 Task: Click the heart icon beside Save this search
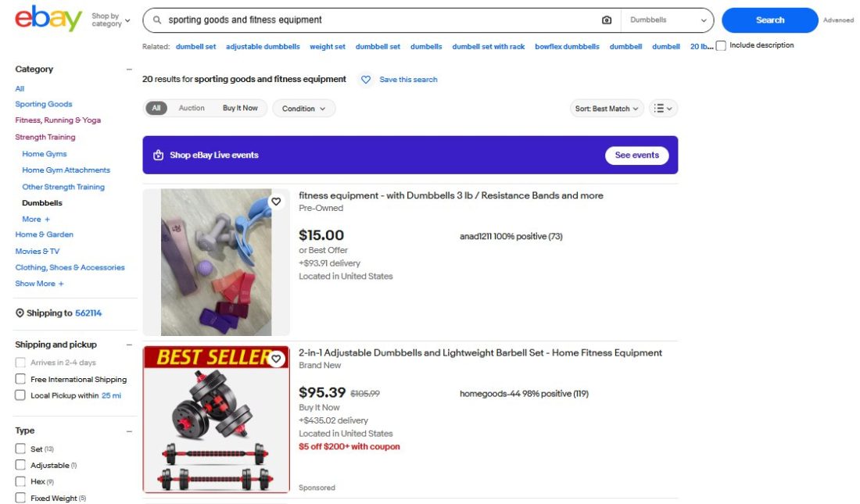(x=366, y=80)
